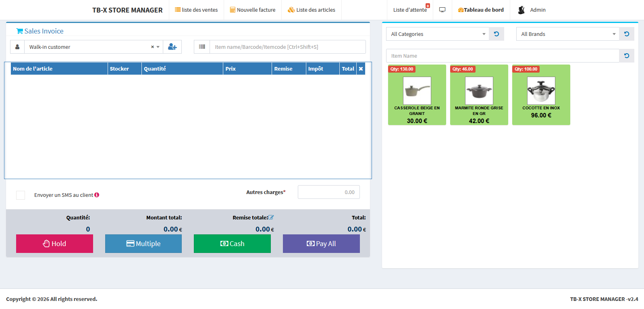Reset the All Brands filter
Image resolution: width=644 pixels, height=309 pixels.
(x=627, y=34)
